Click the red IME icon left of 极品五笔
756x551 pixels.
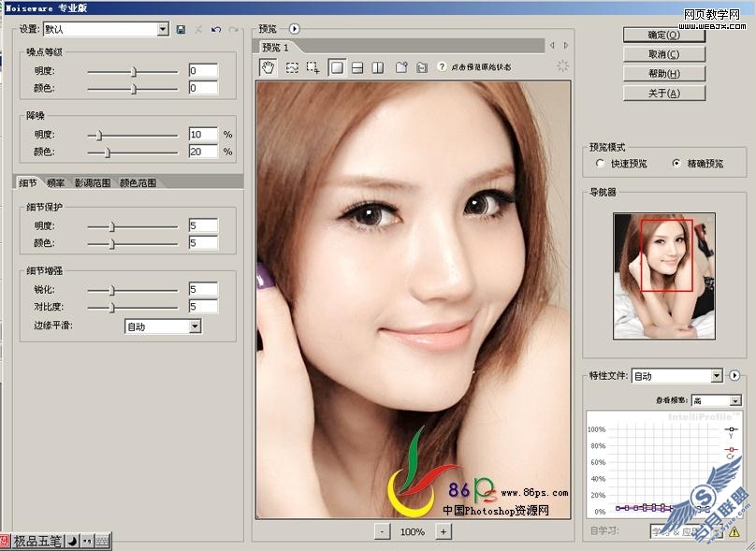[x=5, y=541]
